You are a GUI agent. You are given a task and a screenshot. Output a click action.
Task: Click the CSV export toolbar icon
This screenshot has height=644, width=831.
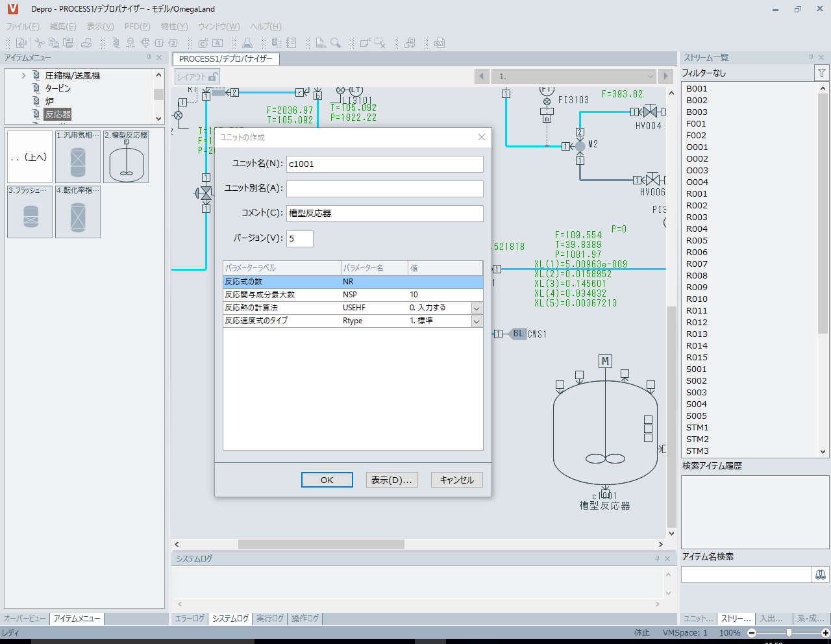pyautogui.click(x=440, y=43)
